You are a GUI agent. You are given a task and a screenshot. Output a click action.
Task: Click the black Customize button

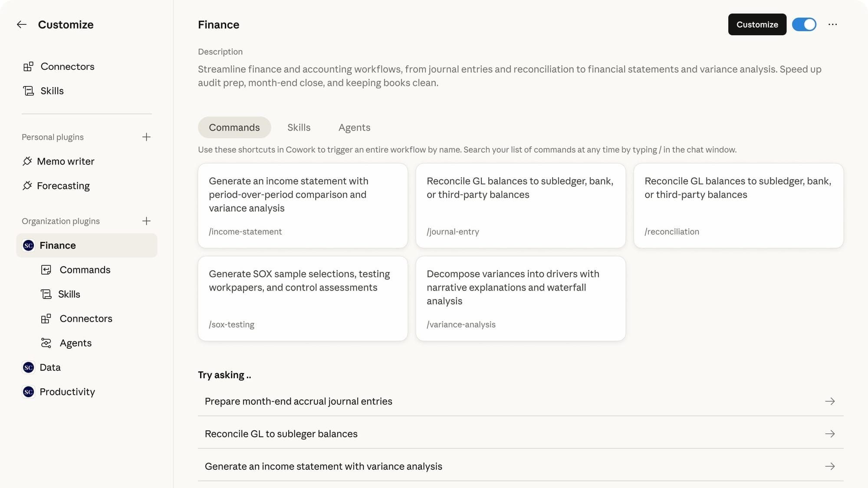(x=757, y=25)
